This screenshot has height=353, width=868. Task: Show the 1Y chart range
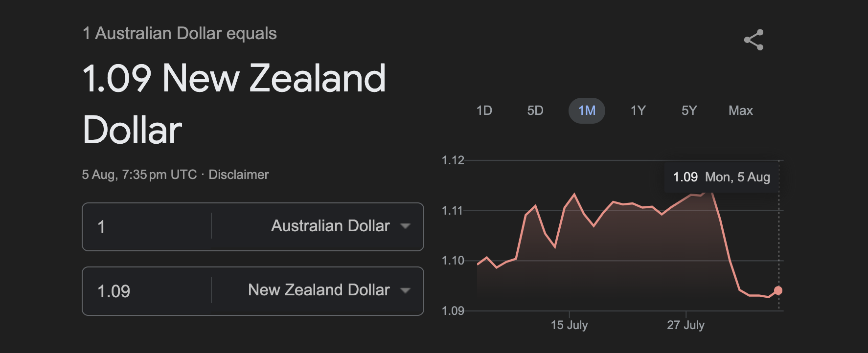coord(638,110)
